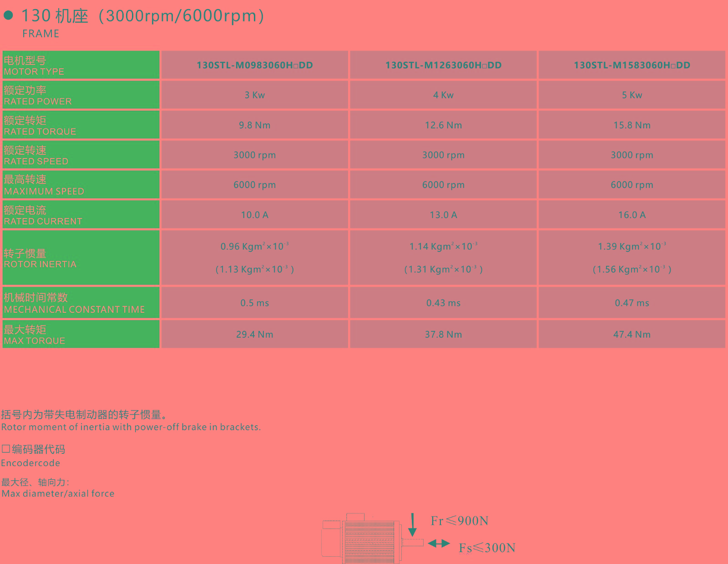Click the motor shaft in the diagram
This screenshot has width=728, height=564.
[413, 543]
